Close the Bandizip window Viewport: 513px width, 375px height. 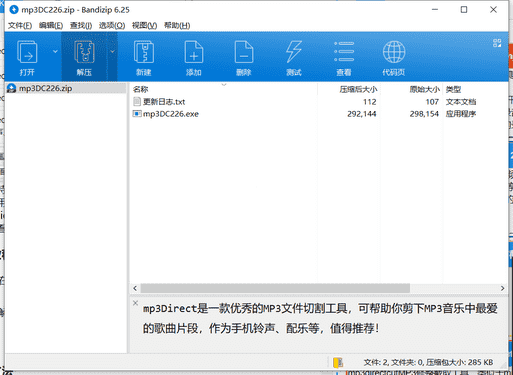pos(493,10)
